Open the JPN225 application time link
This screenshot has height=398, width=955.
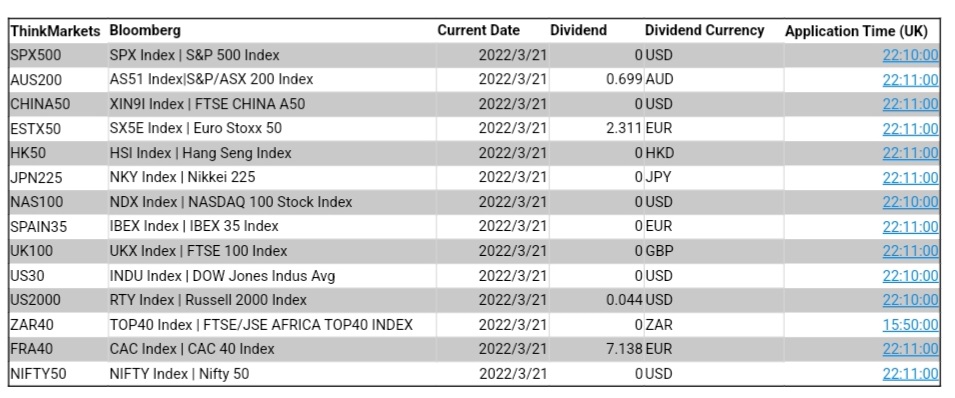911,178
